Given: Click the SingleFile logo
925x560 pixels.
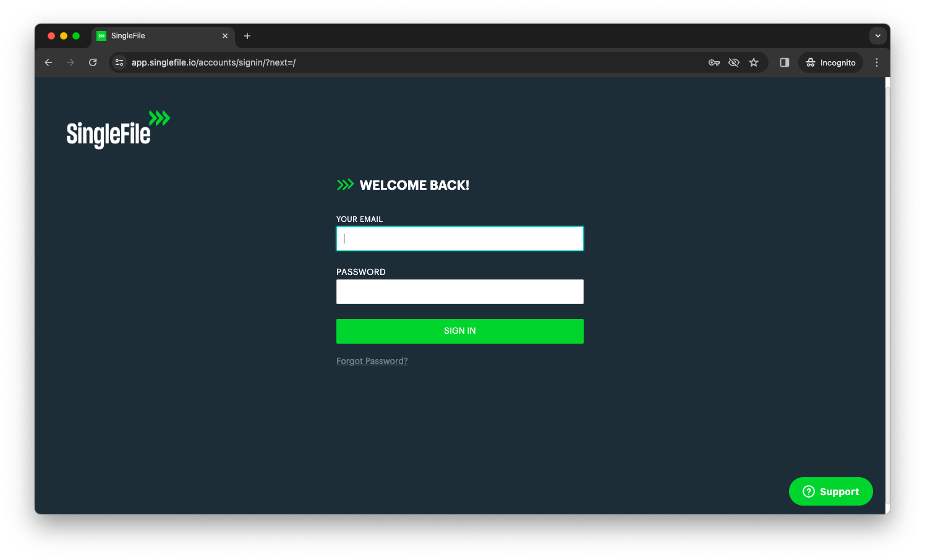Looking at the screenshot, I should coord(118,129).
